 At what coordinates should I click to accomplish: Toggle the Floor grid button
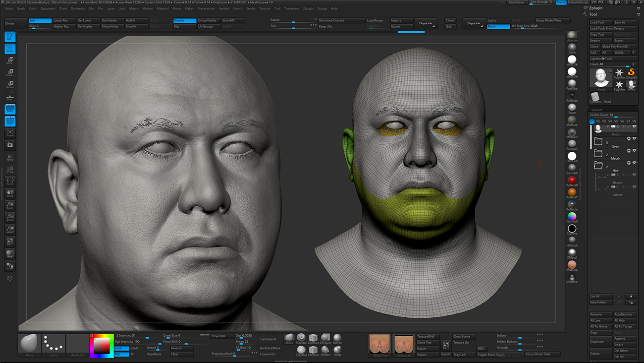click(10, 97)
